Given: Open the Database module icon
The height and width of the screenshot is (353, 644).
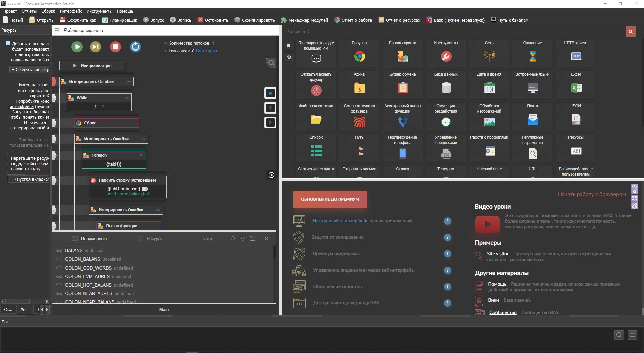Looking at the screenshot, I should [446, 88].
